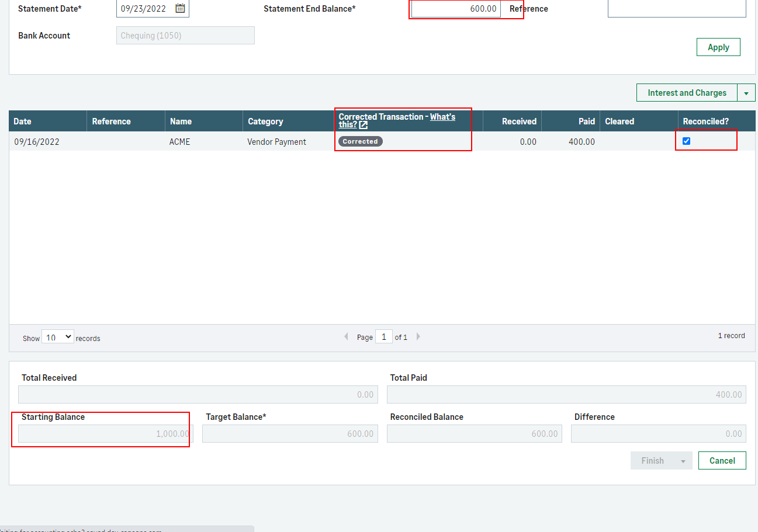Open the Statement Date calendar picker icon
This screenshot has height=532, width=758.
[x=180, y=8]
